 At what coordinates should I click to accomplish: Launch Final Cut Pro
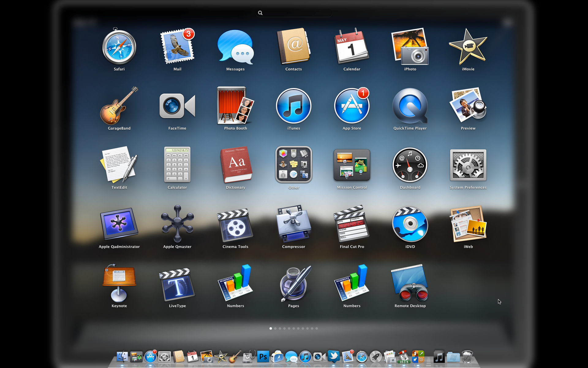click(352, 224)
